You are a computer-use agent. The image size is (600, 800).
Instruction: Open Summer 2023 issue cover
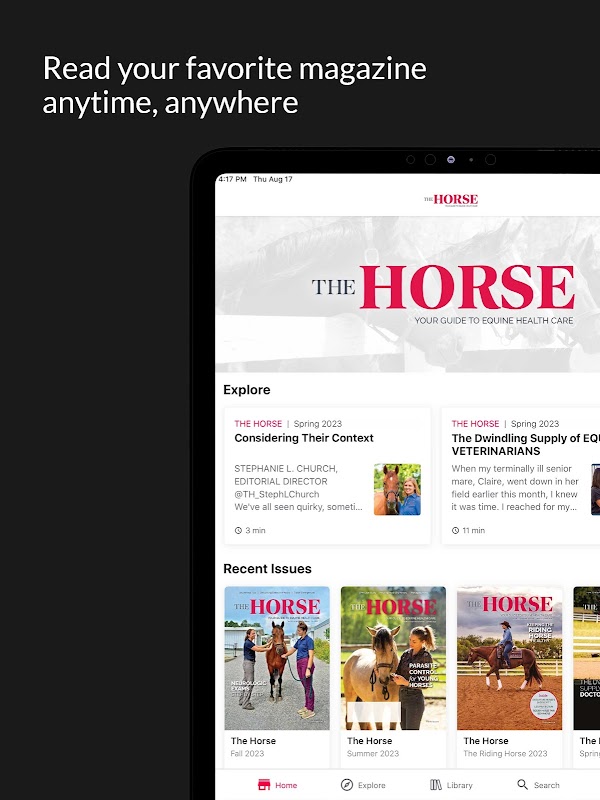tap(393, 658)
